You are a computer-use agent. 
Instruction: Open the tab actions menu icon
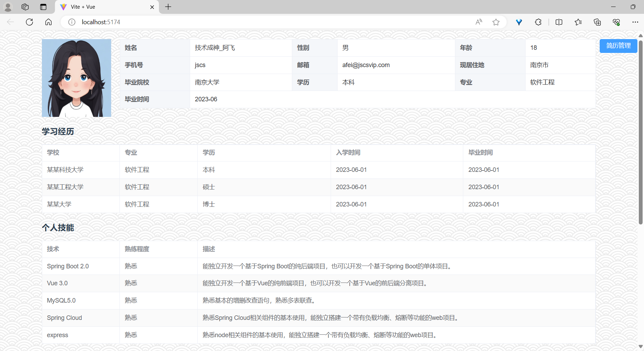tap(43, 7)
